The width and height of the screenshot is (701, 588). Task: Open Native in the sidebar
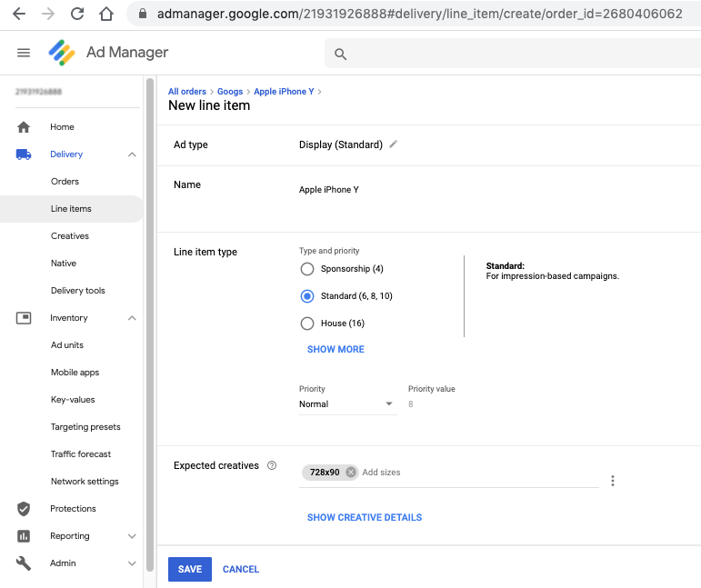(64, 264)
